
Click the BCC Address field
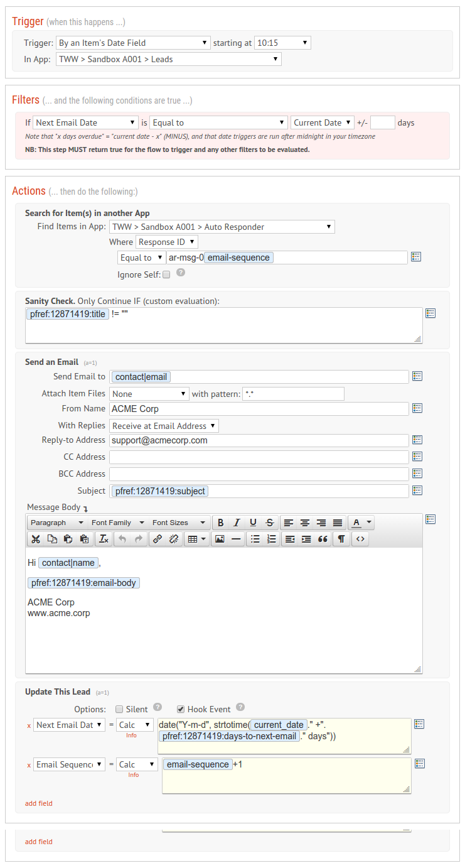point(259,474)
